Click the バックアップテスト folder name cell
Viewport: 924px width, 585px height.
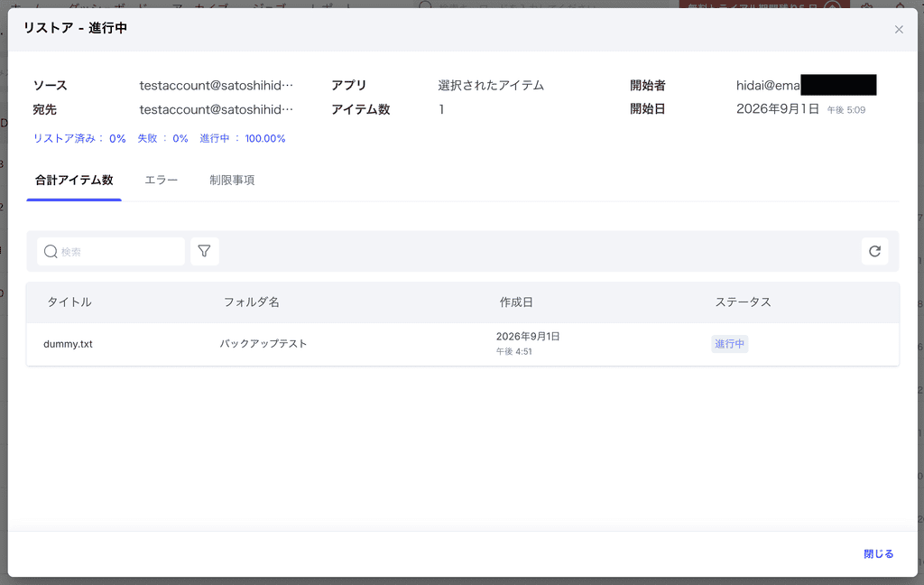(263, 344)
